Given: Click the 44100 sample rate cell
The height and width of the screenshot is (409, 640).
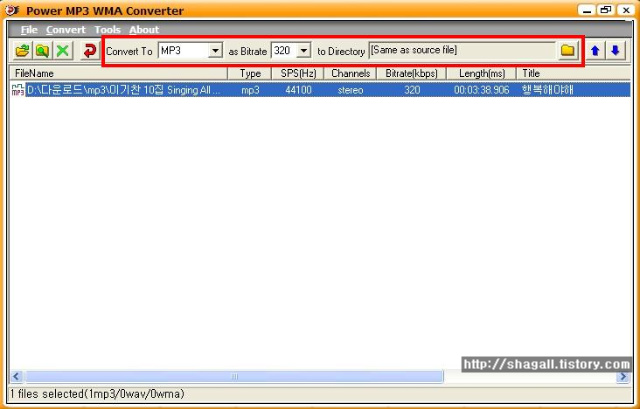Looking at the screenshot, I should 298,90.
